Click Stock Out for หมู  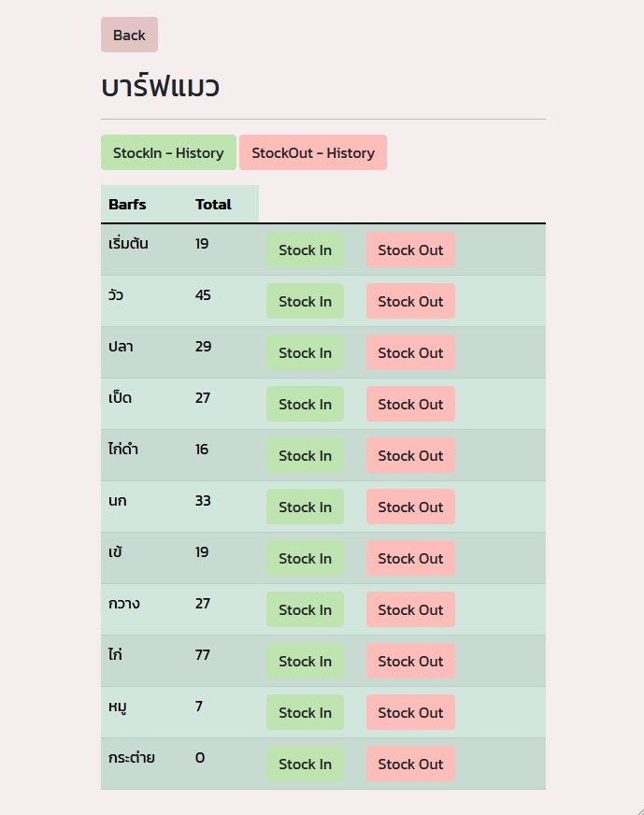click(410, 712)
